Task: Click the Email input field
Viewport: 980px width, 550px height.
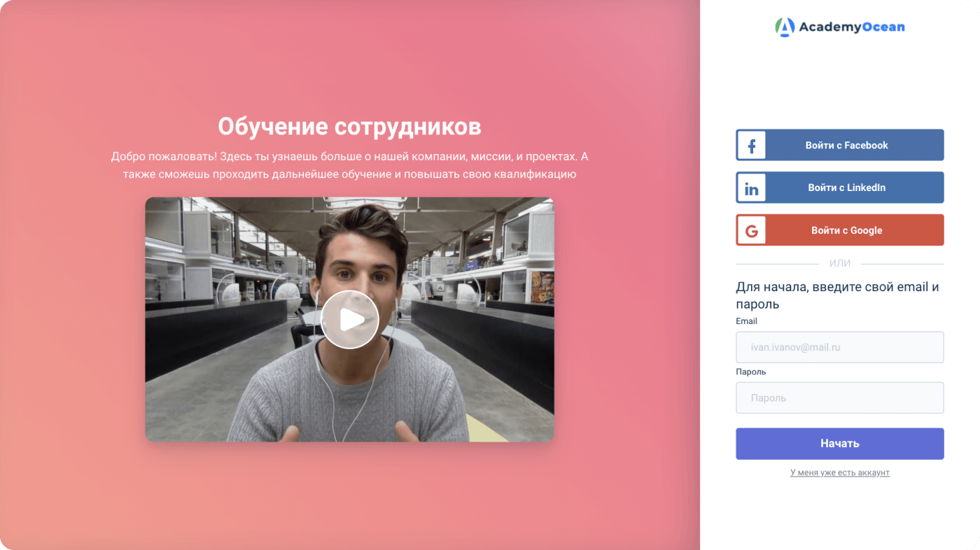Action: click(840, 346)
